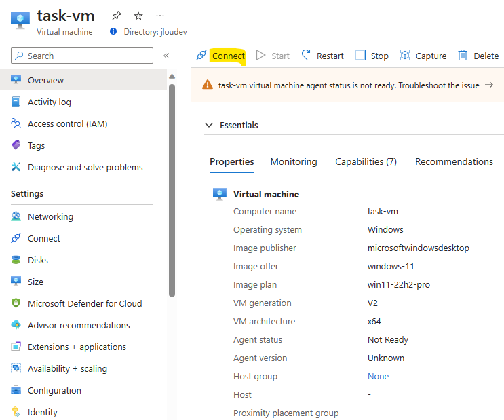
Task: Open Overview in the sidebar
Action: (83, 80)
